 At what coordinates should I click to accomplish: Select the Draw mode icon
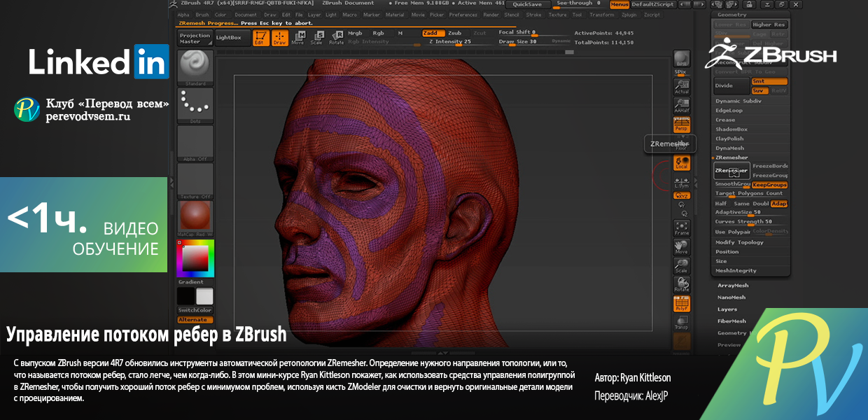pos(280,38)
